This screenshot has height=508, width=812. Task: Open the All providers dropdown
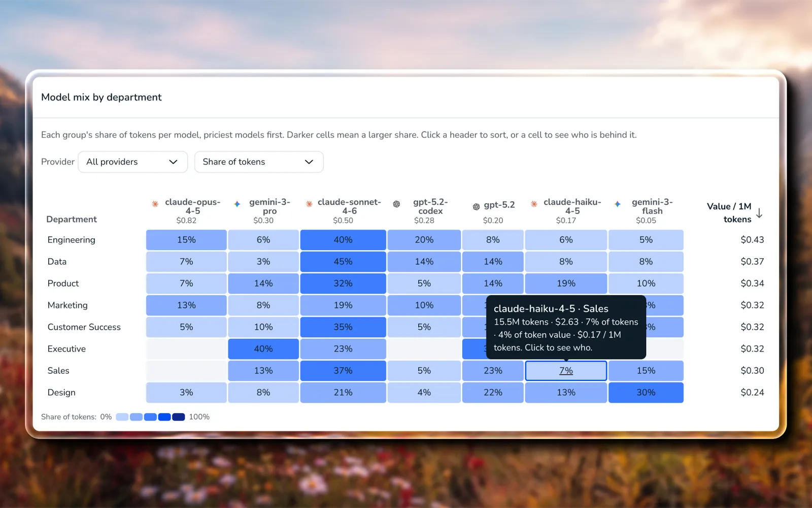(133, 162)
